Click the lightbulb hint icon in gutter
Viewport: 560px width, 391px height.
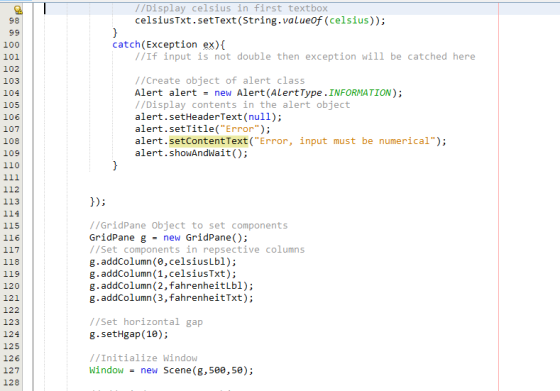click(18, 10)
